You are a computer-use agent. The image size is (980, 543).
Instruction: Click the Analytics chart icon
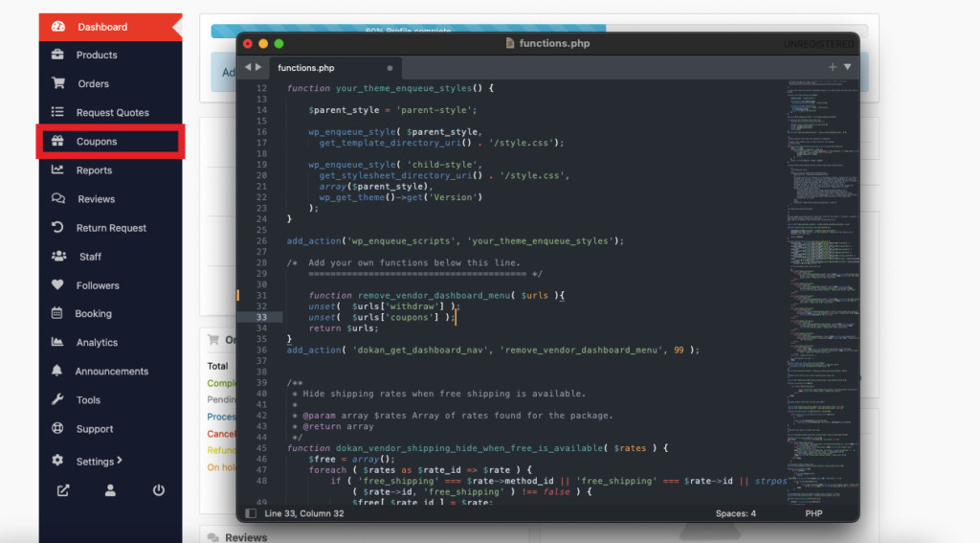57,342
